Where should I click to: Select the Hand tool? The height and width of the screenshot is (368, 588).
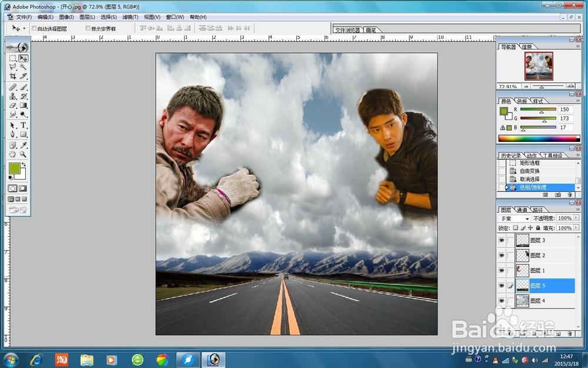click(13, 154)
